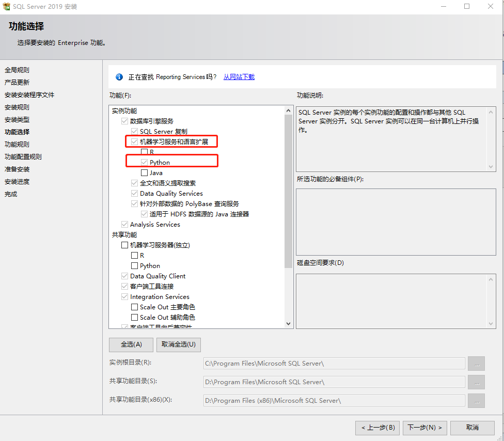This screenshot has height=441, width=504.
Task: Toggle the Data Quality Services checkbox
Action: pos(134,193)
